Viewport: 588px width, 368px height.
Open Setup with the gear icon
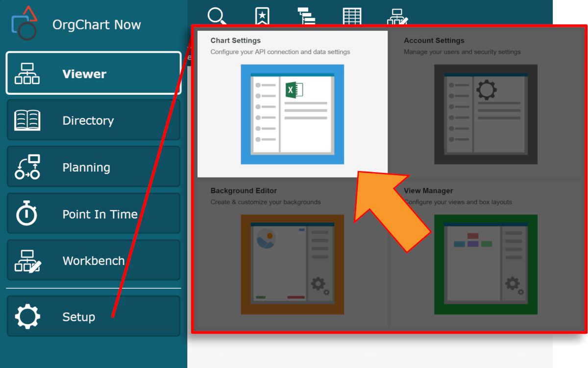coord(27,317)
